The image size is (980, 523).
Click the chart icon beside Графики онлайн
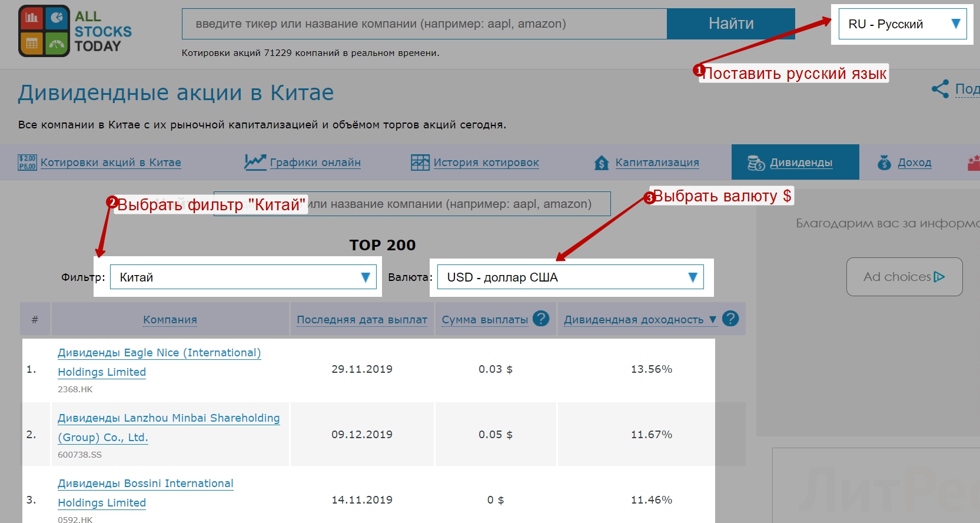tap(255, 162)
